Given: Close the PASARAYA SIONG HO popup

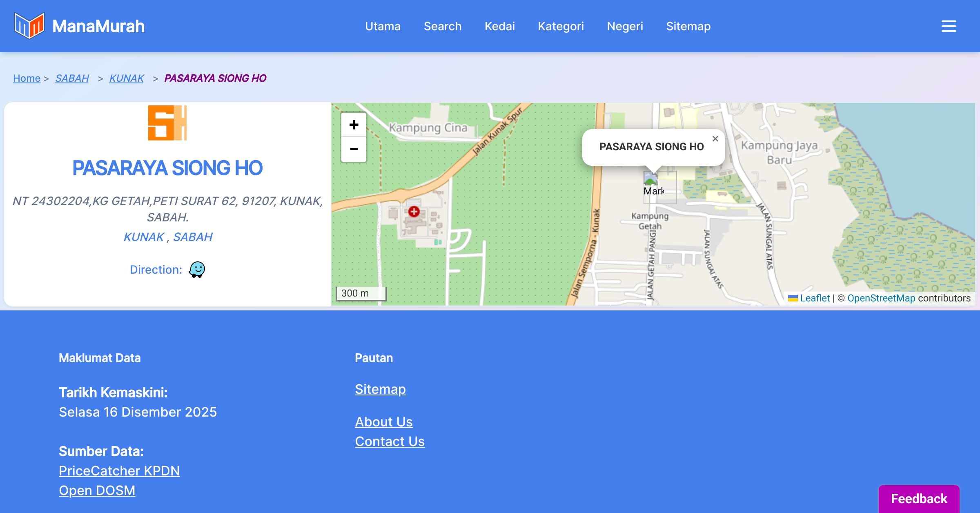Looking at the screenshot, I should [x=715, y=139].
